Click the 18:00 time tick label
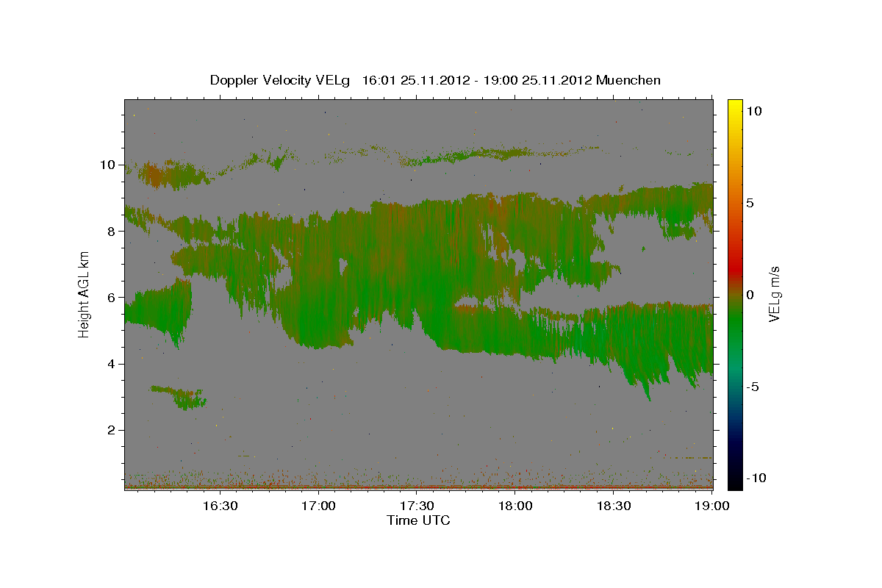This screenshot has width=882, height=588. click(516, 506)
